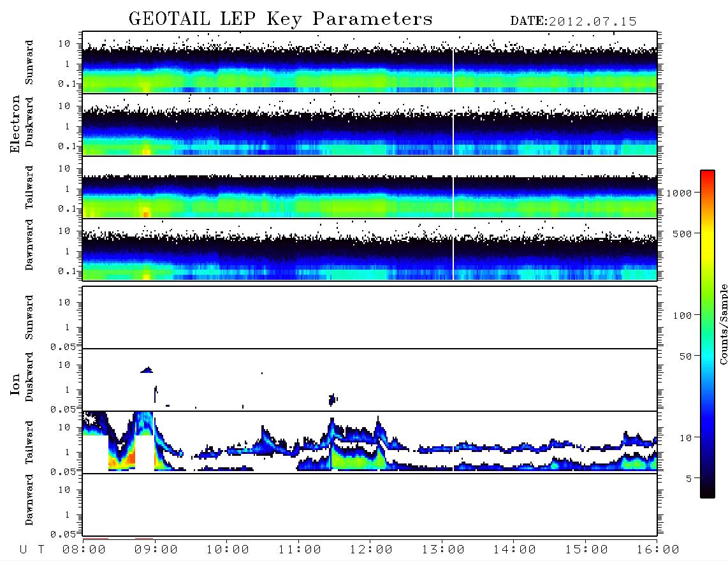Select the 09:00 time tick label

tap(156, 550)
